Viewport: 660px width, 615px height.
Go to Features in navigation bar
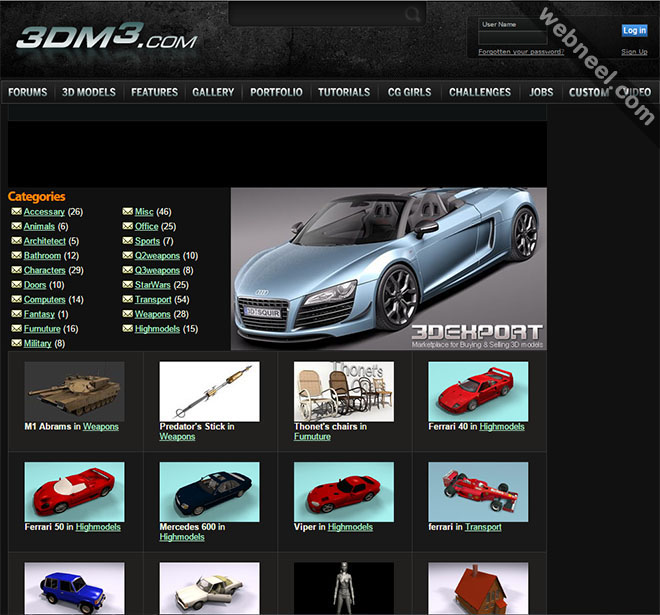point(154,92)
